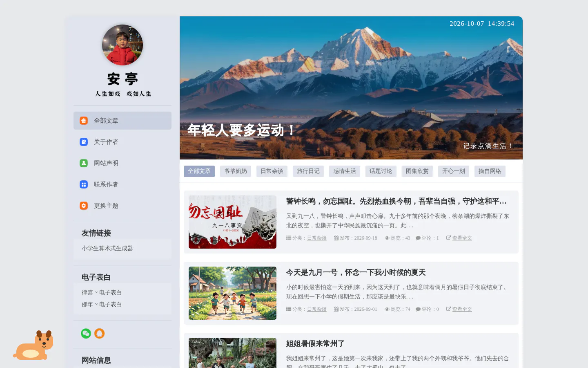Click the comment icon showing 评论：0

point(418,309)
